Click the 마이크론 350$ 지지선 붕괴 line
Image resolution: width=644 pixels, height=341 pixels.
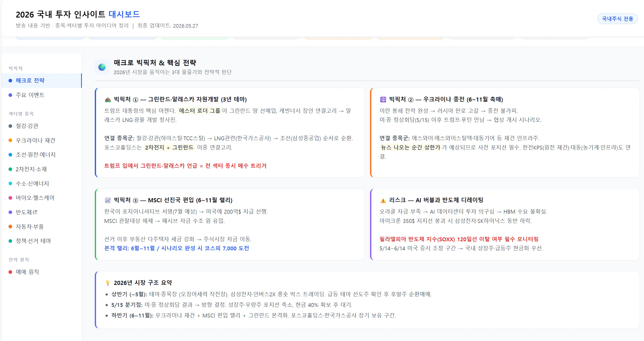click(455, 221)
